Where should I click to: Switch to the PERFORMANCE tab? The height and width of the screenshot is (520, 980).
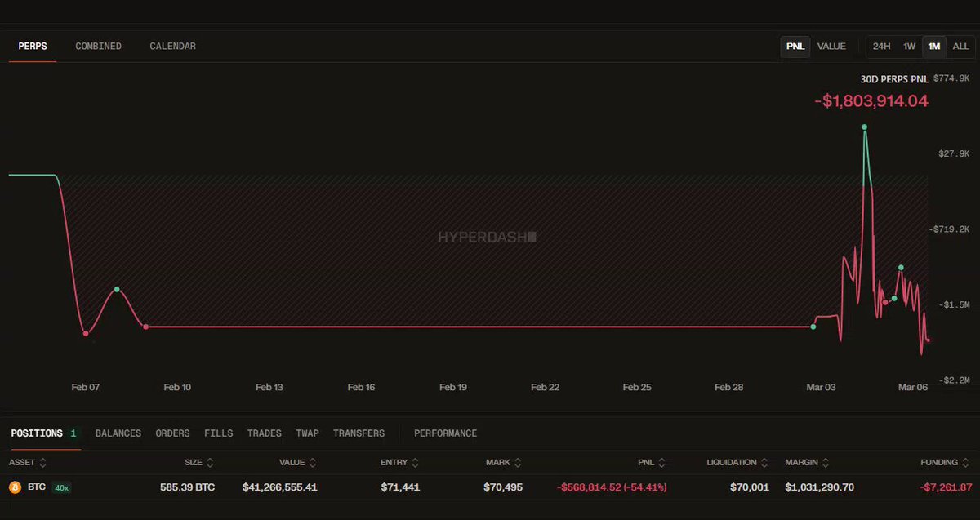pyautogui.click(x=445, y=433)
